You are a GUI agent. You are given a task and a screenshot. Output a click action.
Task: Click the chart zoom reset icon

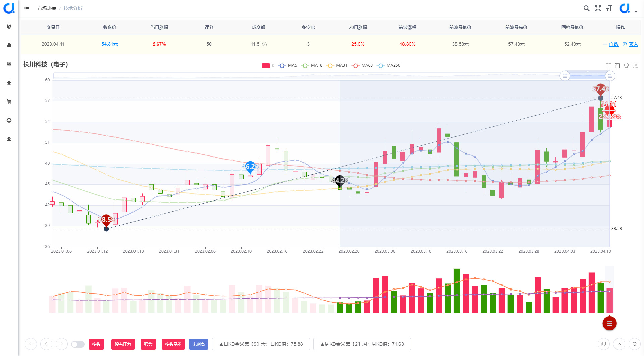tap(617, 65)
